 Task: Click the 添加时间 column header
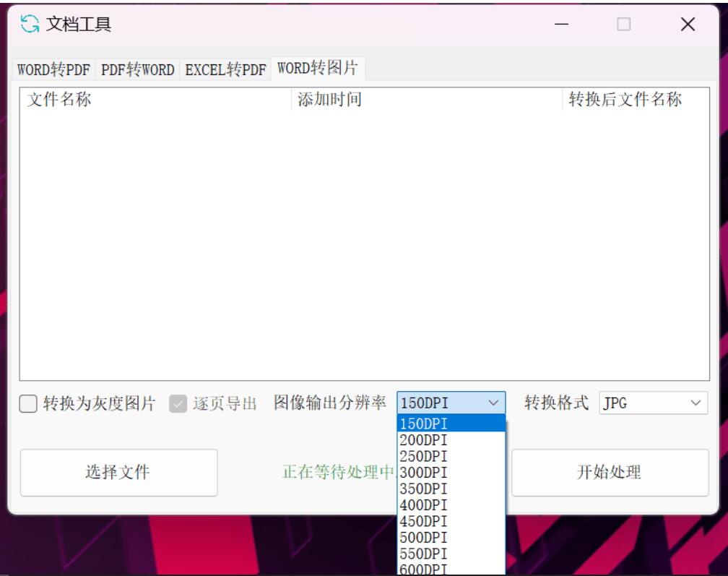[427, 100]
